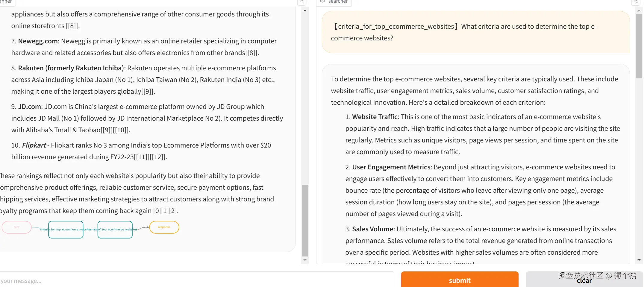This screenshot has width=644, height=287.
Task: Click the Flipkart heading in list
Action: [x=34, y=145]
